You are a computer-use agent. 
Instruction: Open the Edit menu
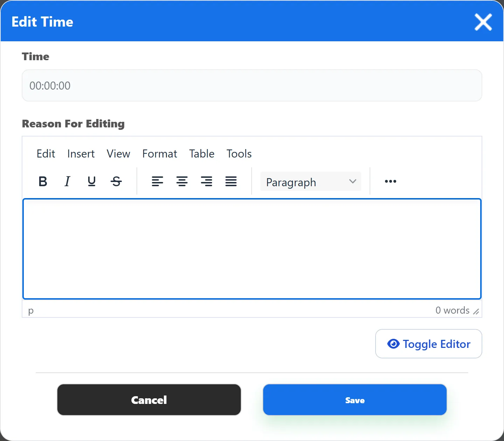[46, 154]
